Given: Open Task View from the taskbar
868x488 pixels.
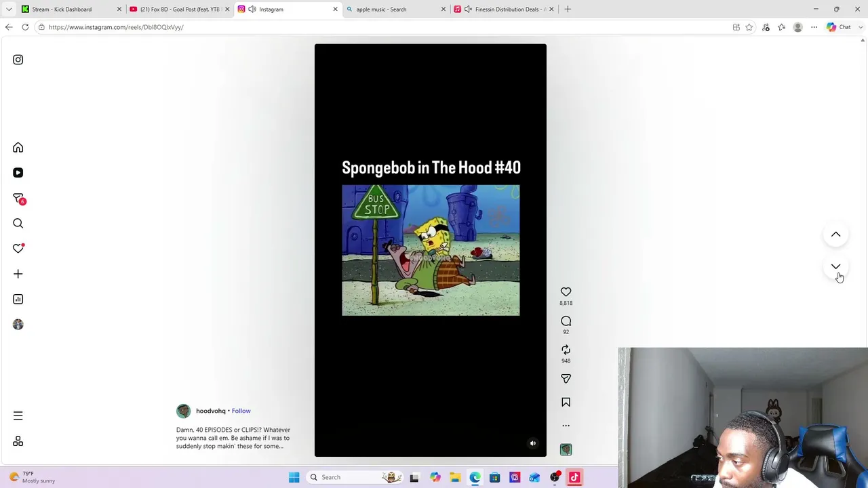Looking at the screenshot, I should tap(414, 477).
